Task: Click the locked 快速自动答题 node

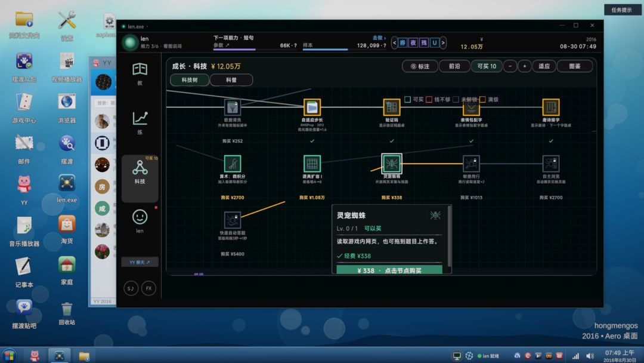Action: [x=232, y=220]
